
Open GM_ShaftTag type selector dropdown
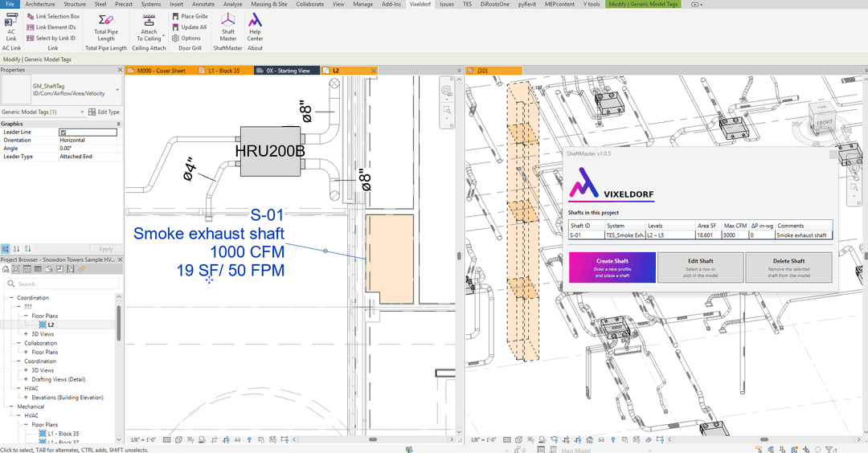(x=117, y=90)
